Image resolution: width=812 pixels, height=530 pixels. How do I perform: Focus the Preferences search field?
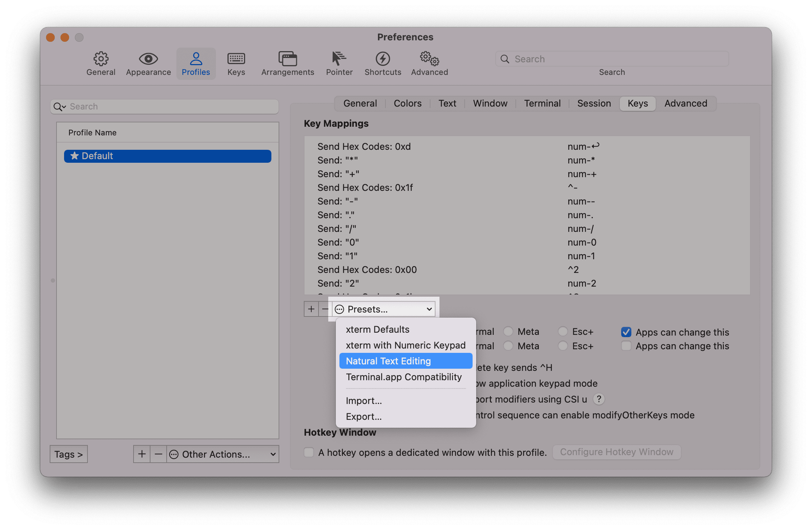coord(612,59)
